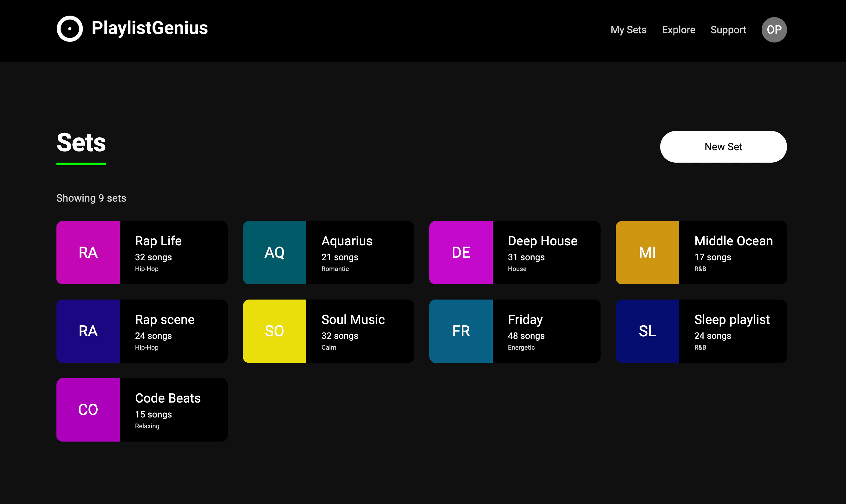Open the Aquarius set title
Screen dimensions: 846x504
(347, 241)
